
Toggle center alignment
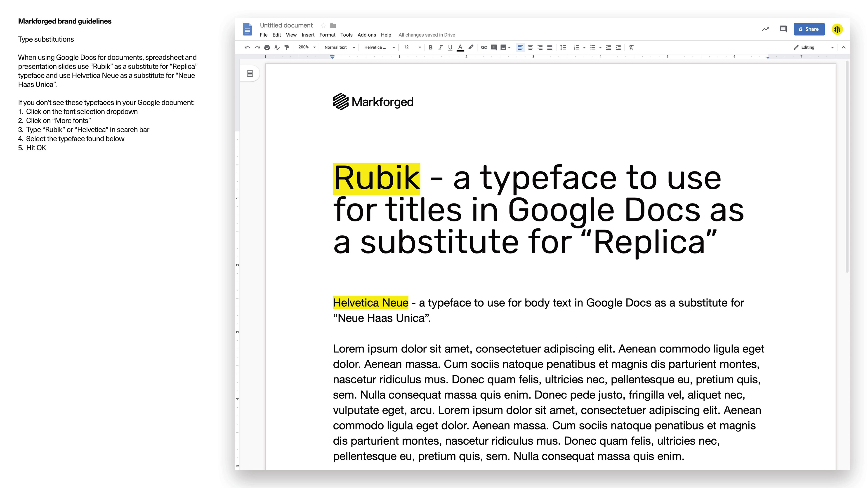tap(530, 47)
